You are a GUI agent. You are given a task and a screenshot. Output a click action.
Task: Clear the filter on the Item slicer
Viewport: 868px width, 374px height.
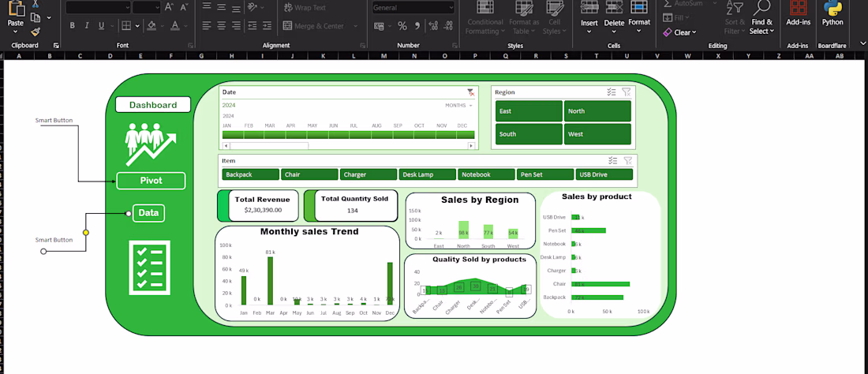coord(628,160)
